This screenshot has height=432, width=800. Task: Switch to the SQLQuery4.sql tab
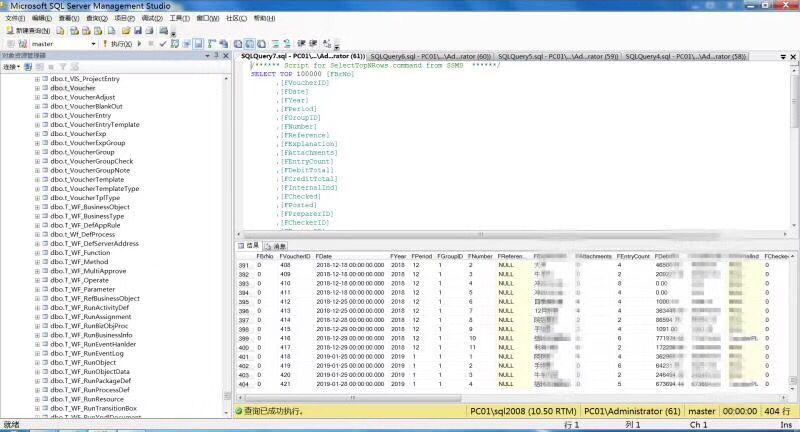[684, 56]
